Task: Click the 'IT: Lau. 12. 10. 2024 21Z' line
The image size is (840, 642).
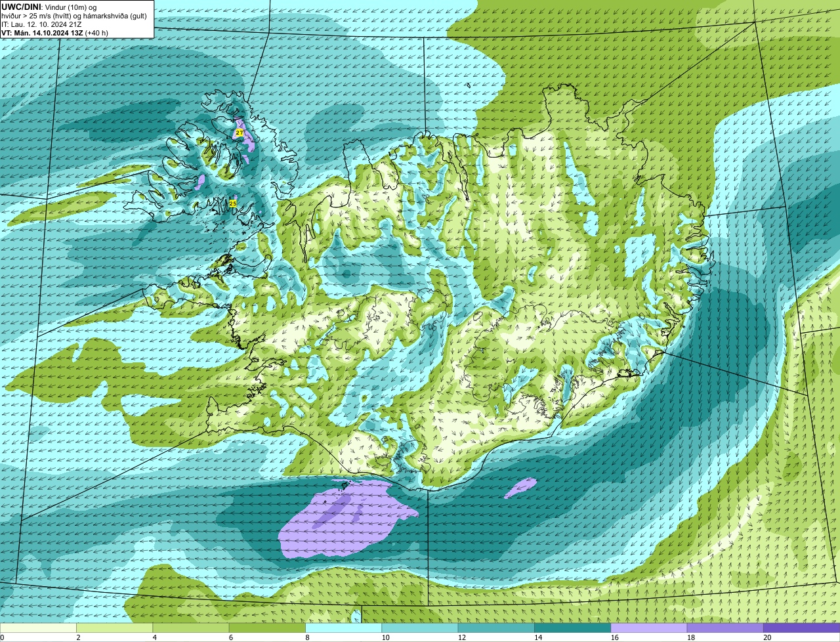Action: [x=41, y=24]
